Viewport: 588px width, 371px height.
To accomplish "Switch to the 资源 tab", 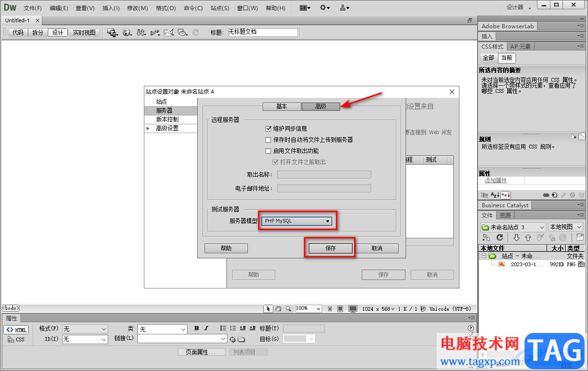I will [x=505, y=215].
